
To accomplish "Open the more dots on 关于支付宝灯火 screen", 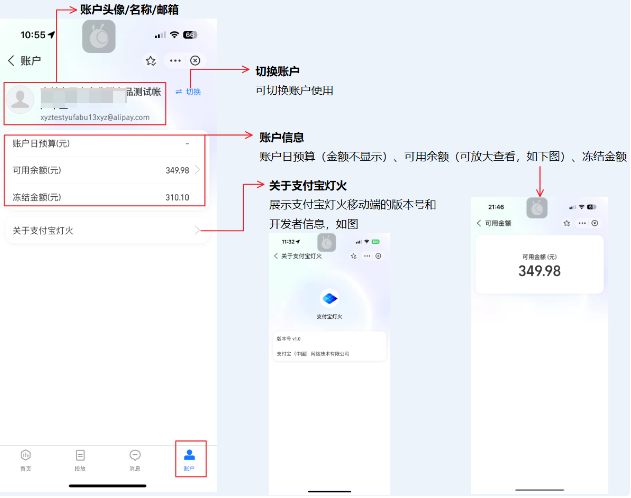I will [367, 256].
